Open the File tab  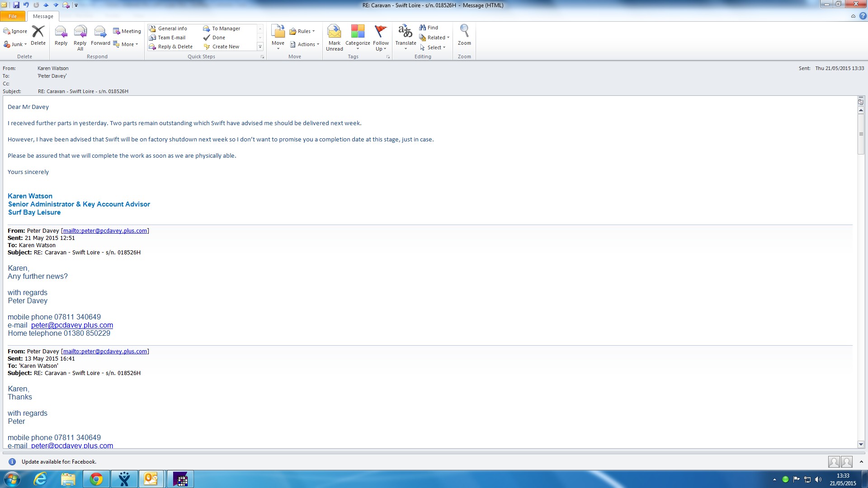point(13,16)
